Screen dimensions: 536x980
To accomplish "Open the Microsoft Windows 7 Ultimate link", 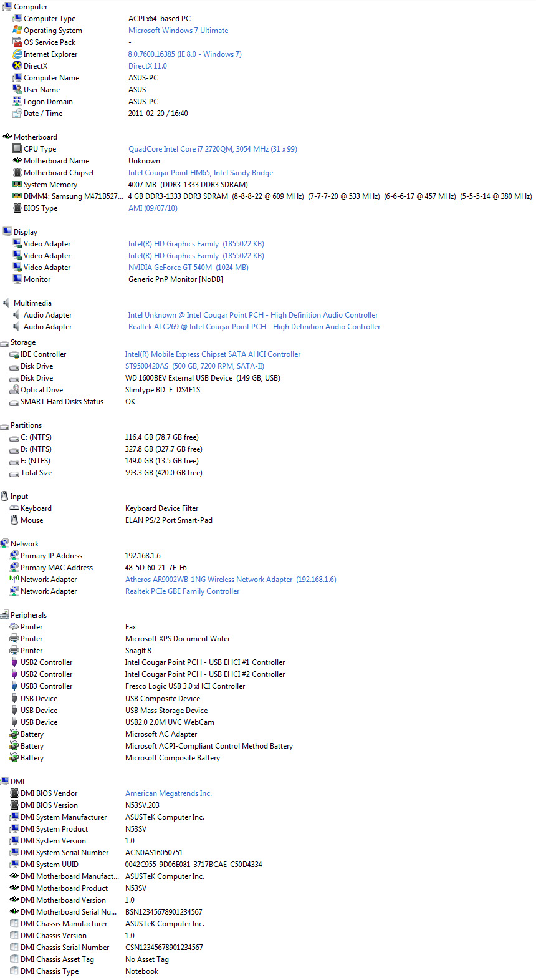I will pos(178,30).
